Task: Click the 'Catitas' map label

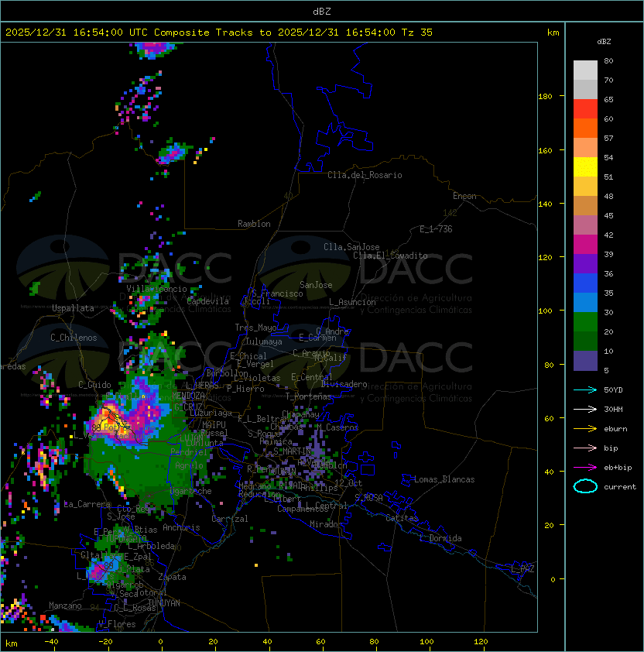Action: click(402, 518)
